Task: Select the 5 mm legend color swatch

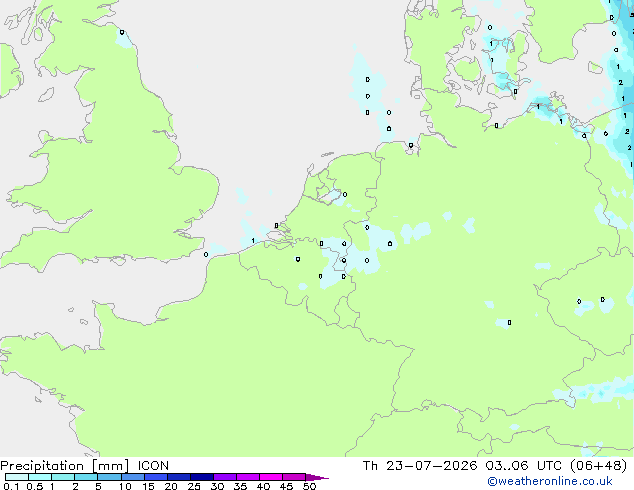Action: [x=109, y=477]
